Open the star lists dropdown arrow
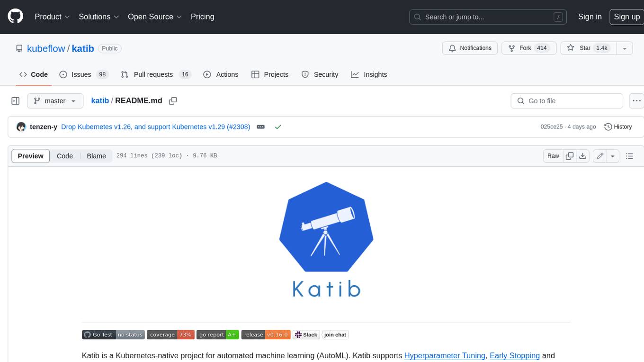This screenshot has width=644, height=362. tap(625, 48)
